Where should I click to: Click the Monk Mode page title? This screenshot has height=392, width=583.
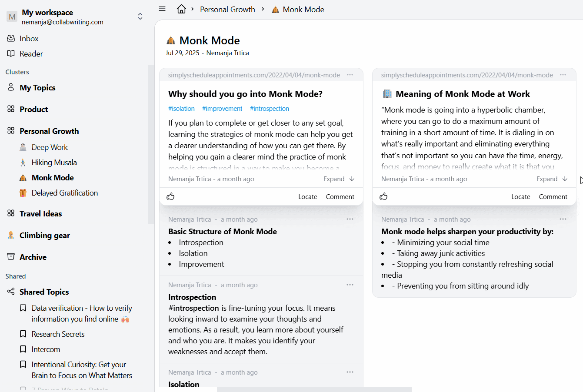210,40
